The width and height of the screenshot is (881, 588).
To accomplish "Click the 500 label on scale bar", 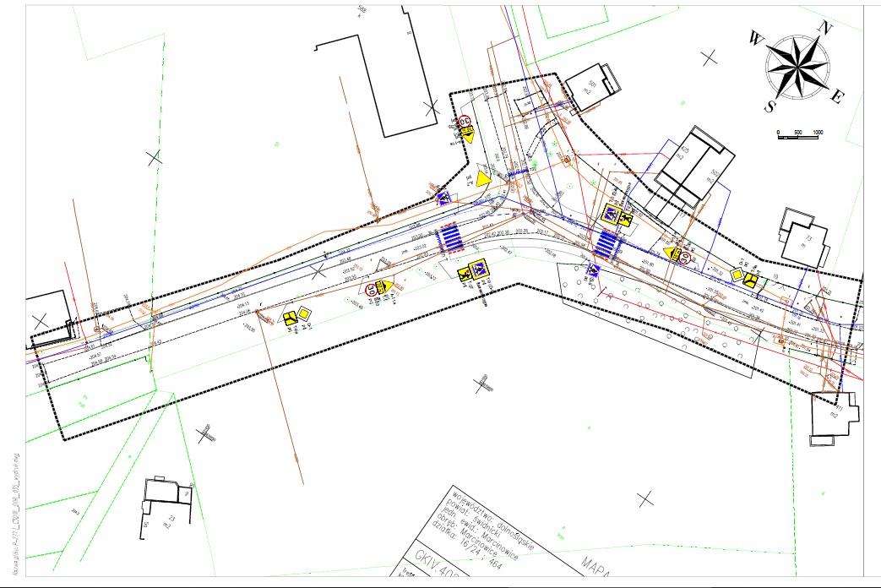I will tap(798, 132).
